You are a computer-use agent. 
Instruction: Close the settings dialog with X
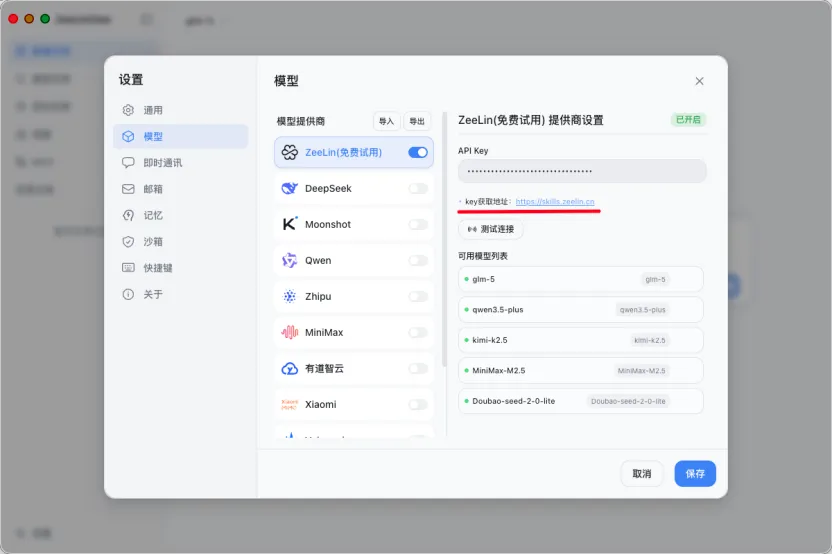click(699, 81)
